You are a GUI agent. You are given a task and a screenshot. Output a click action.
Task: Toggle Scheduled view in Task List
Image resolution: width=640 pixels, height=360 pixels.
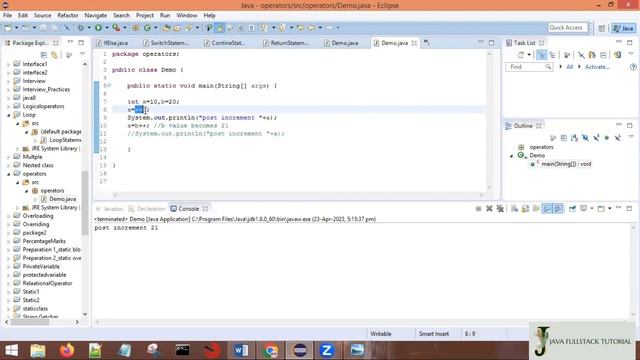[x=553, y=55]
